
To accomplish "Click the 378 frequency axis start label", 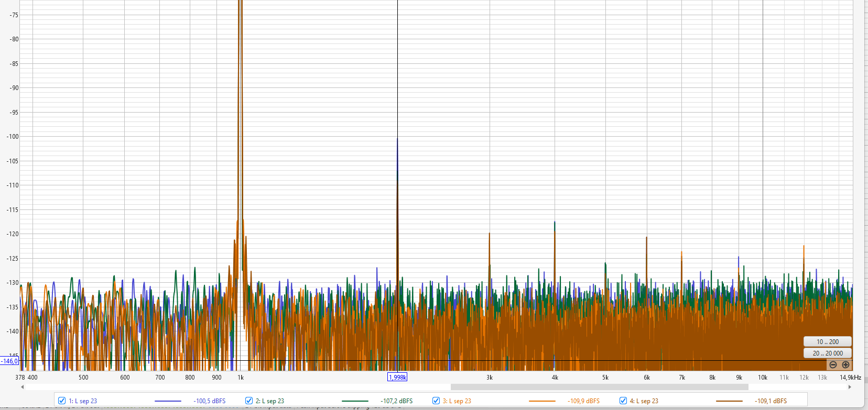I will pos(20,377).
